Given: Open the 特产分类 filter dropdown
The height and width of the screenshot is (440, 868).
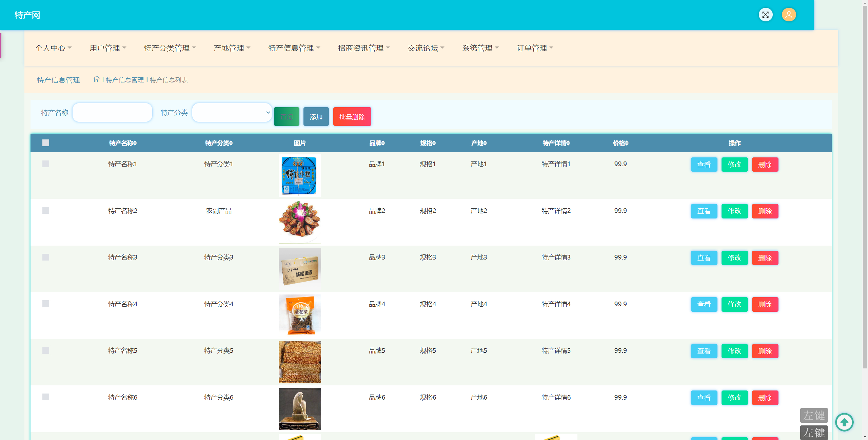Looking at the screenshot, I should point(232,112).
